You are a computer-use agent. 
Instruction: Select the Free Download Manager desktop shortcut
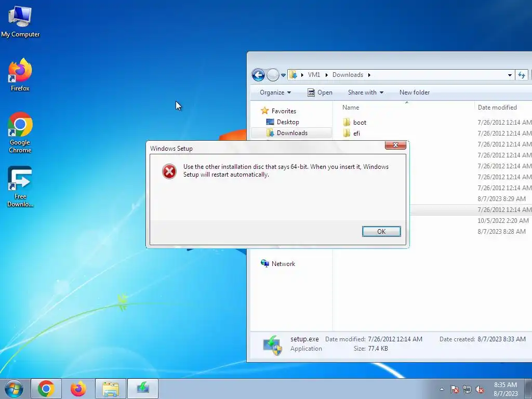[x=20, y=187]
